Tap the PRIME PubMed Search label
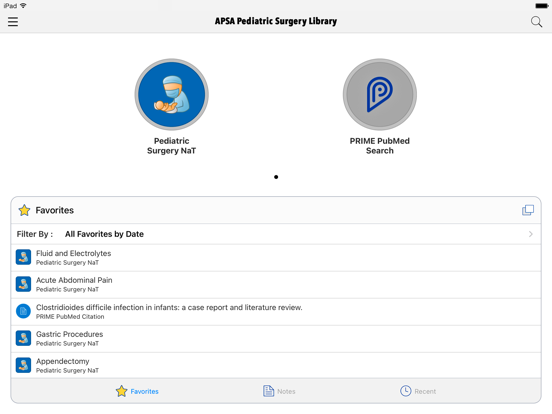The image size is (552, 414). click(380, 146)
